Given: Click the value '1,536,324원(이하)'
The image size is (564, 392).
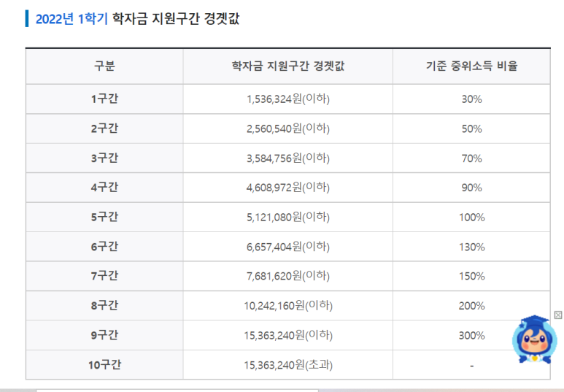Looking at the screenshot, I should (287, 99).
